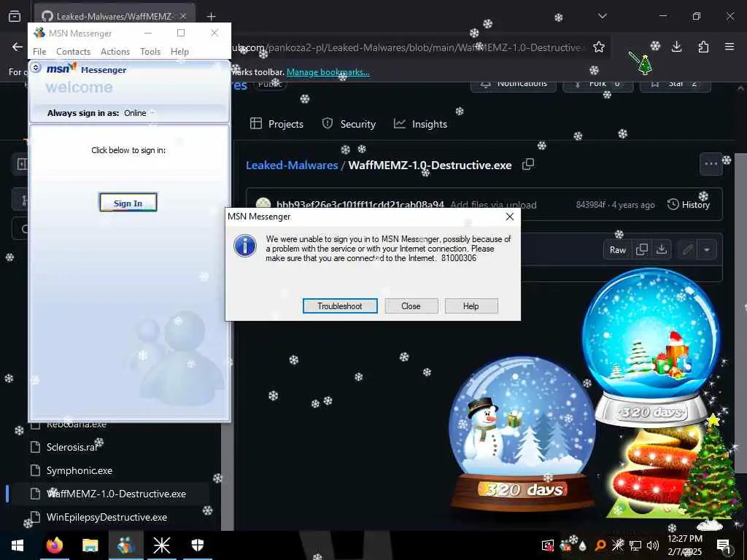Open the Tools menu in MSN Messenger
The height and width of the screenshot is (560, 747).
coord(150,52)
